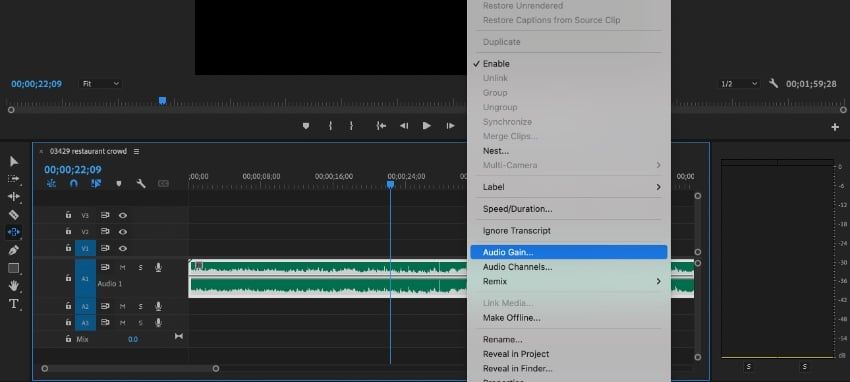Hide track V3 with eye icon
Image resolution: width=850 pixels, height=382 pixels.
click(x=123, y=215)
